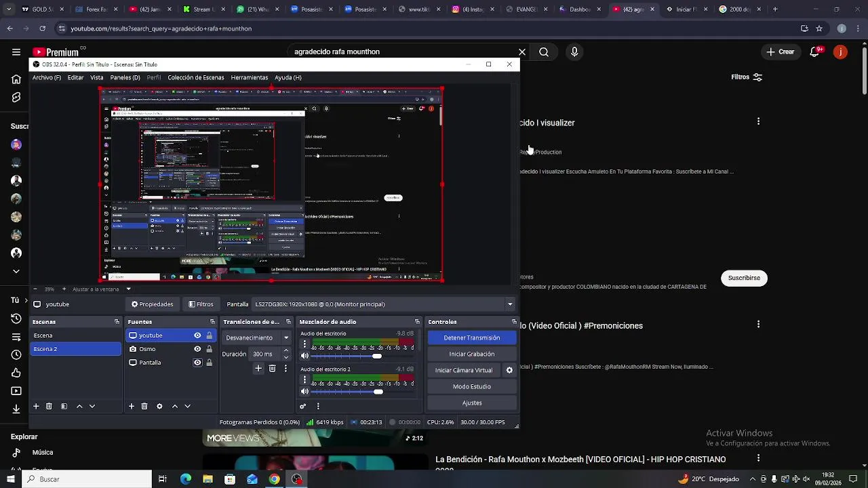Image resolution: width=868 pixels, height=488 pixels.
Task: Remove selected source with Fuentes trash icon
Action: click(x=144, y=406)
